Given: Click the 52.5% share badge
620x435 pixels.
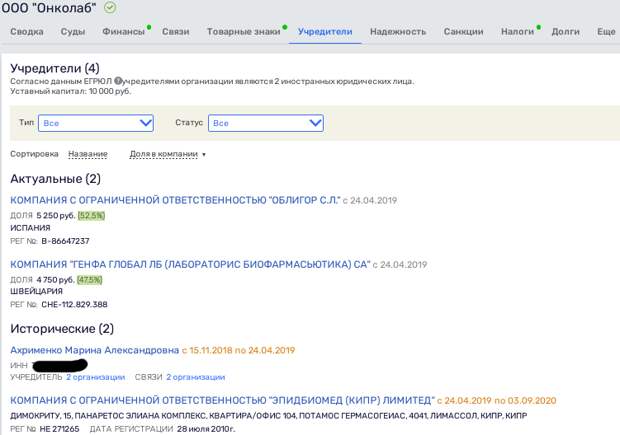Looking at the screenshot, I should (91, 216).
